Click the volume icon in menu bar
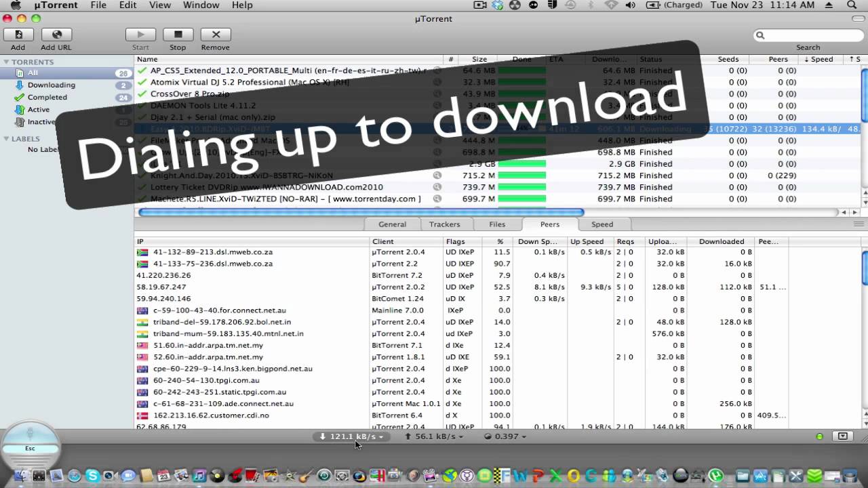Image resolution: width=868 pixels, height=488 pixels. (x=631, y=5)
